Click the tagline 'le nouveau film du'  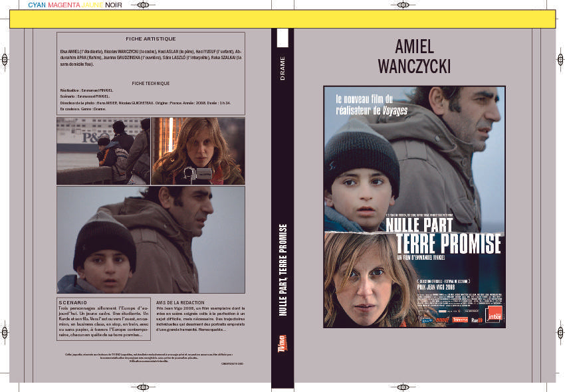click(x=364, y=99)
